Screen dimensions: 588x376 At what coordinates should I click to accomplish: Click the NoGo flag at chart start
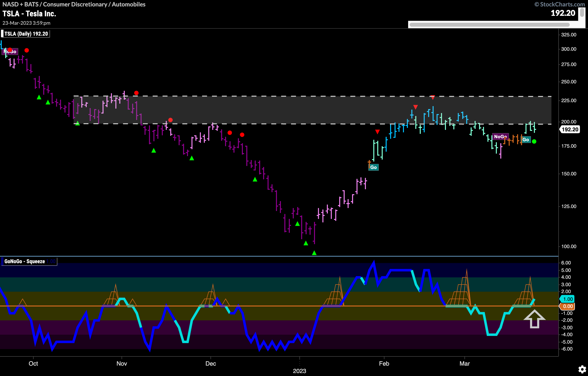pos(10,51)
